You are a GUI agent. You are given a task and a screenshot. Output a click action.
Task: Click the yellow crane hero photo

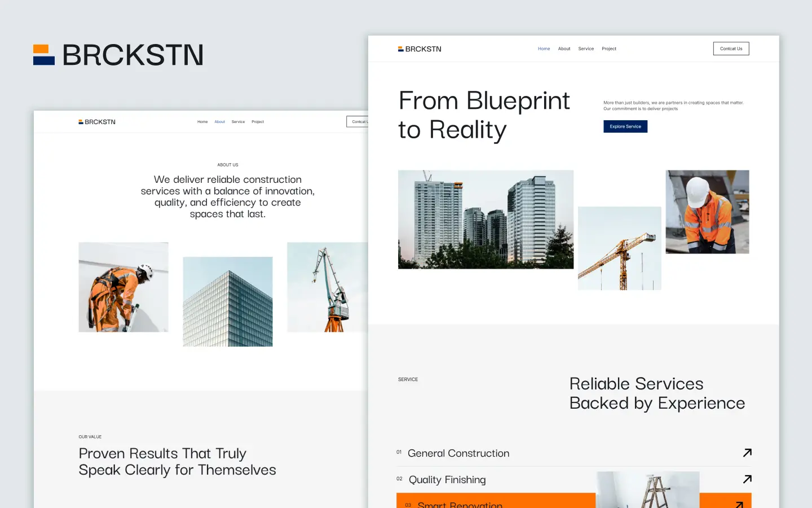point(619,248)
